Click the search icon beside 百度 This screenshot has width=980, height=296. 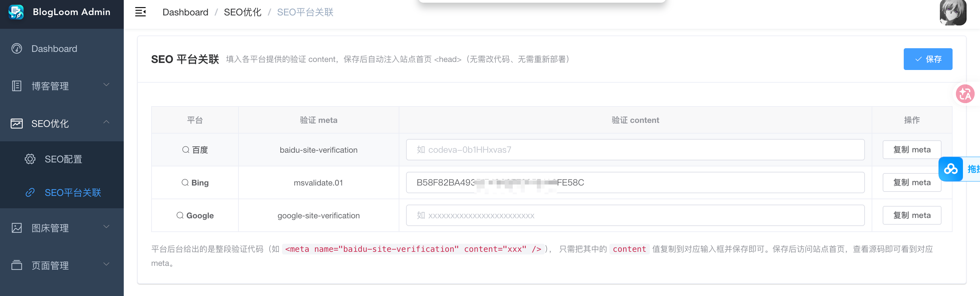186,150
